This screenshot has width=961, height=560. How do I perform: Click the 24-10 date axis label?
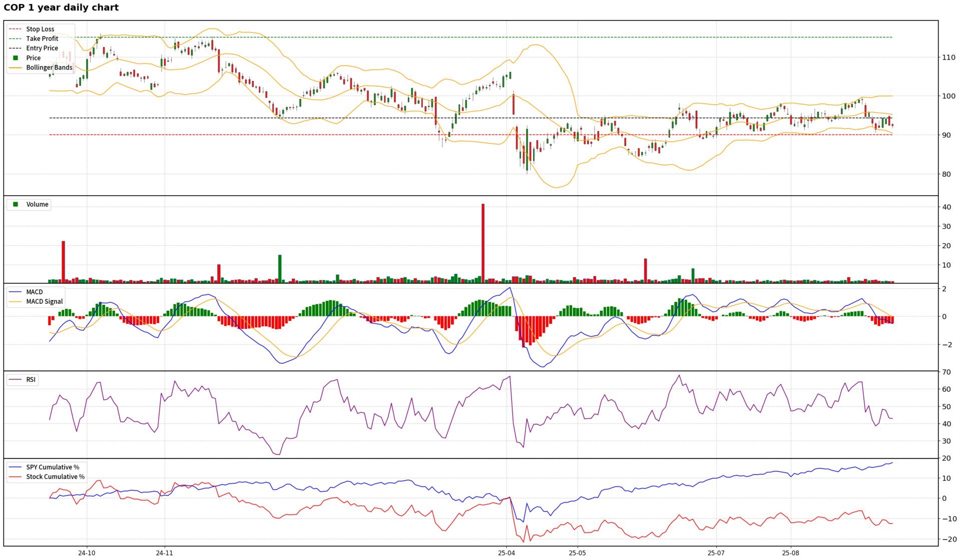87,553
